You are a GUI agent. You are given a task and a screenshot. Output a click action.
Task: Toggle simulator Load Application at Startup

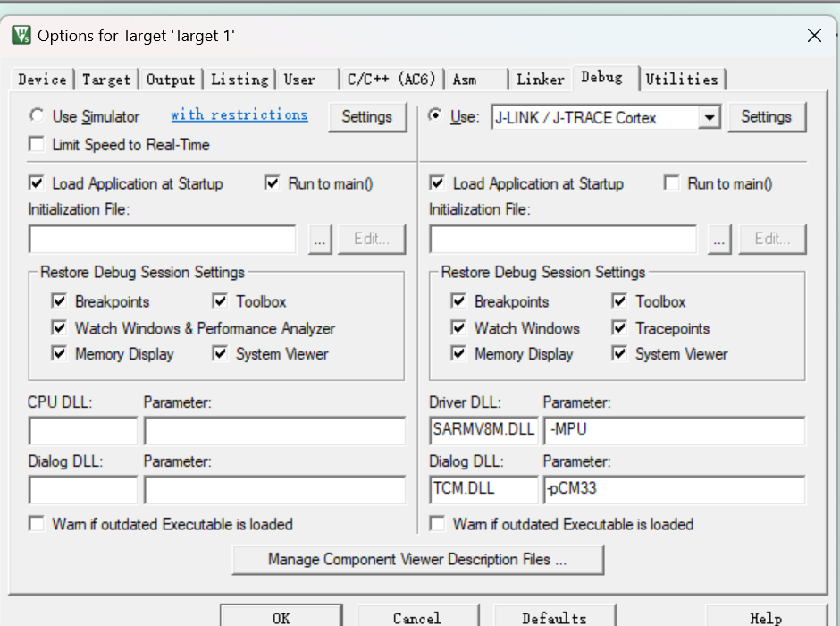37,183
